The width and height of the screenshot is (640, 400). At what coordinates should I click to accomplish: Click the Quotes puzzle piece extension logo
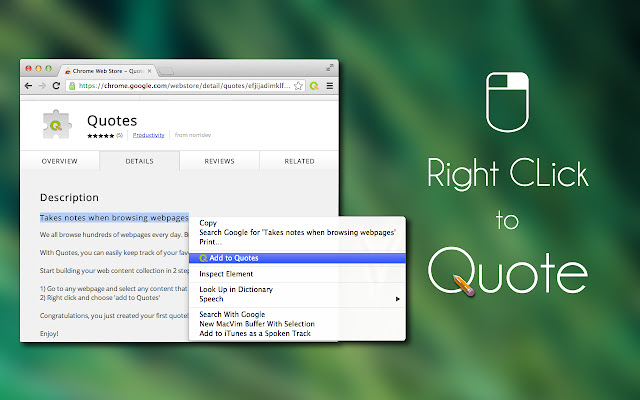(57, 124)
